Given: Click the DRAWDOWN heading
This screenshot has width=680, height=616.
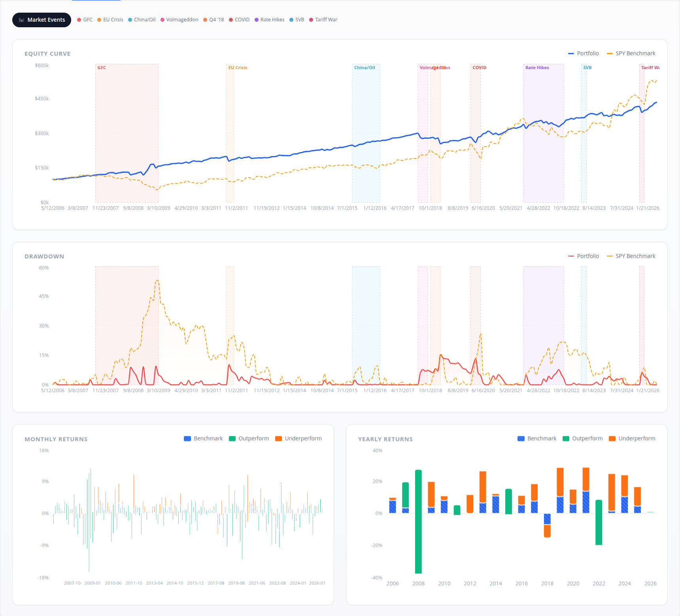Looking at the screenshot, I should click(44, 256).
